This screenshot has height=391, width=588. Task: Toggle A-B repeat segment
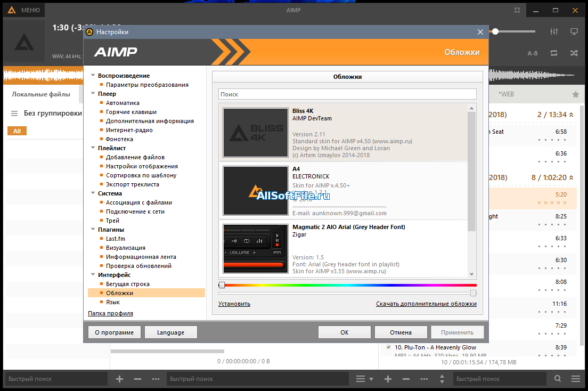click(533, 53)
